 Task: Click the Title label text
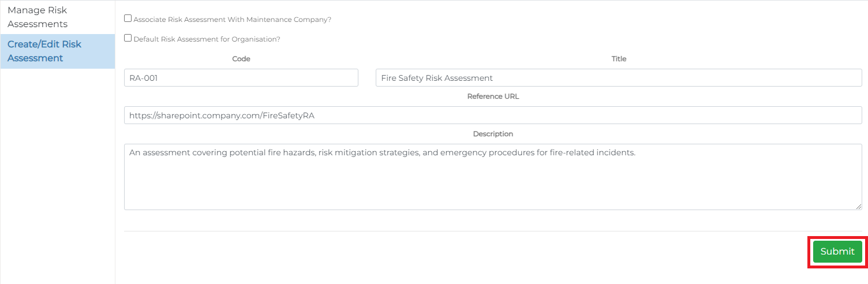coord(619,59)
